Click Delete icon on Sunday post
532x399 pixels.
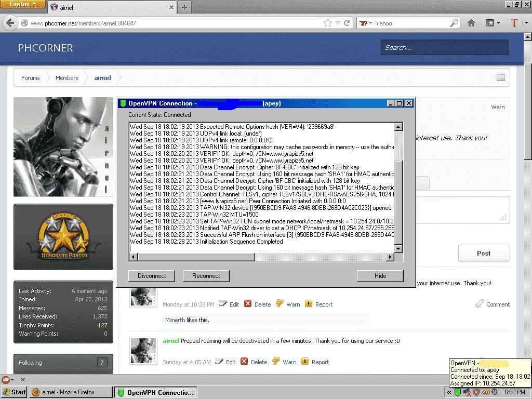[244, 362]
